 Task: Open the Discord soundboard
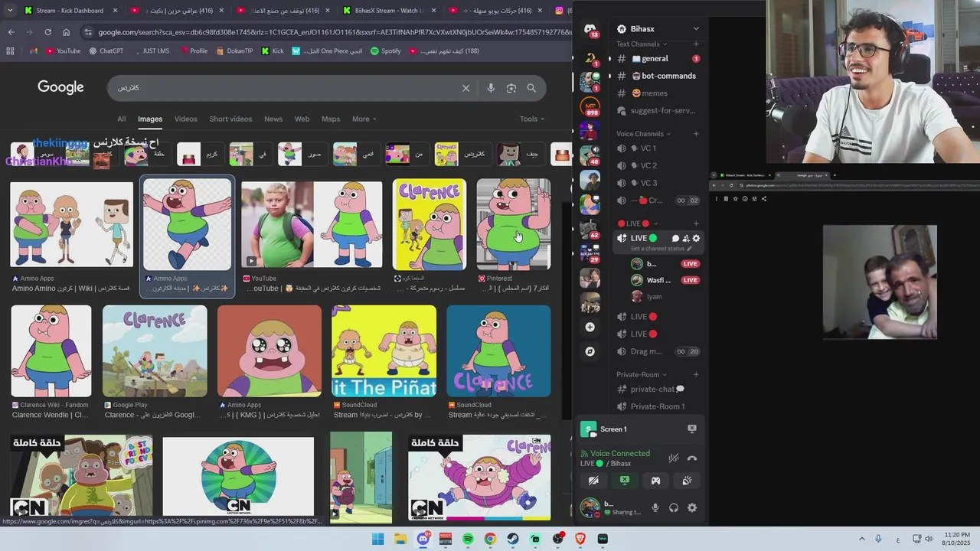point(687,481)
